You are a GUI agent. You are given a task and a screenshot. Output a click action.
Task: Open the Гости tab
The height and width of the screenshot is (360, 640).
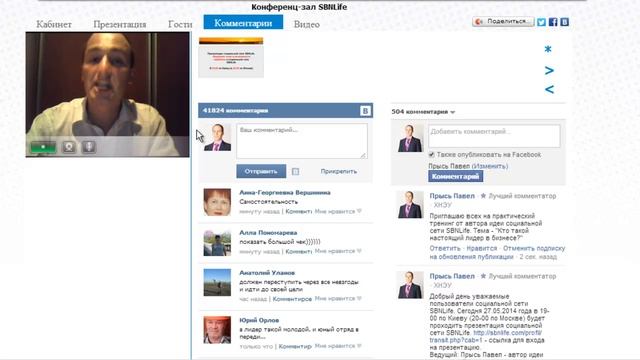[180, 24]
